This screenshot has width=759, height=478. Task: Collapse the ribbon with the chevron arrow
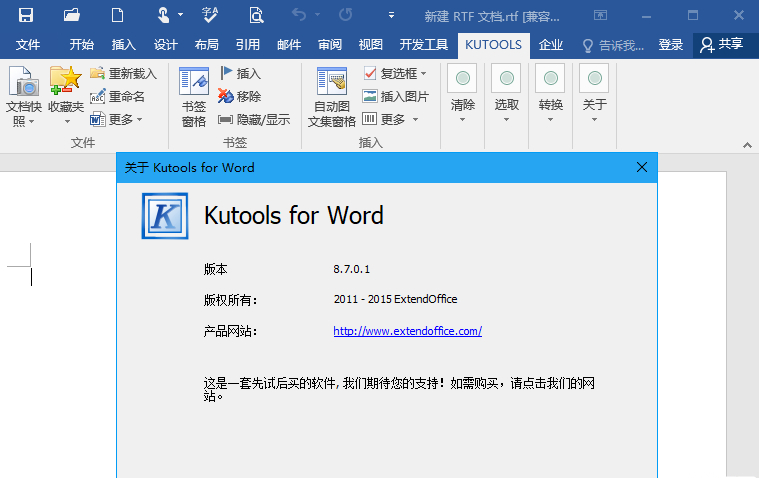point(747,145)
